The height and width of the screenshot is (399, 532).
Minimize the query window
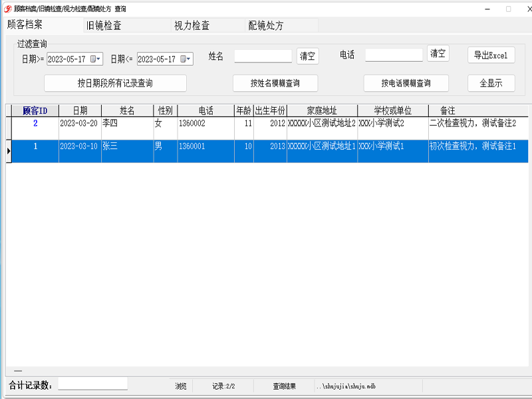point(487,9)
